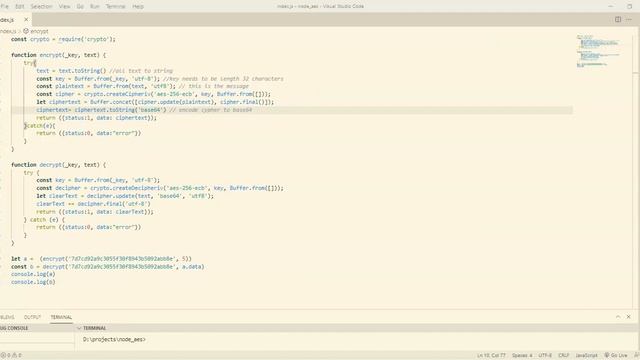Click the highlighted ciphertext toString line

[144, 110]
